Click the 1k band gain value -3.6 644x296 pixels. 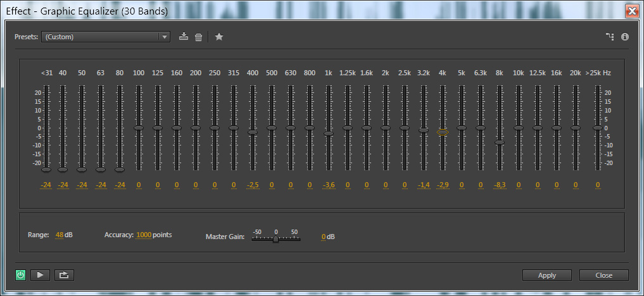pos(329,185)
